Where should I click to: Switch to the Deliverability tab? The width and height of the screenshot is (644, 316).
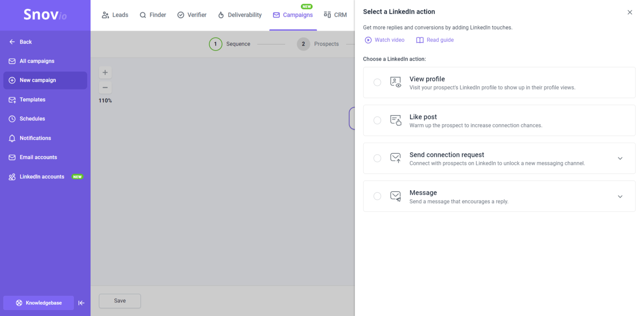pyautogui.click(x=239, y=15)
